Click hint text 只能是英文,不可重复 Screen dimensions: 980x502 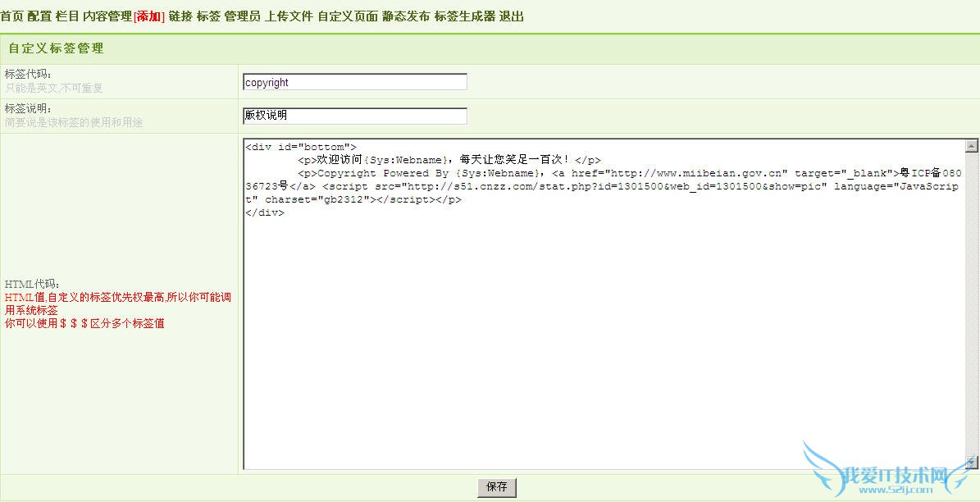[54, 88]
